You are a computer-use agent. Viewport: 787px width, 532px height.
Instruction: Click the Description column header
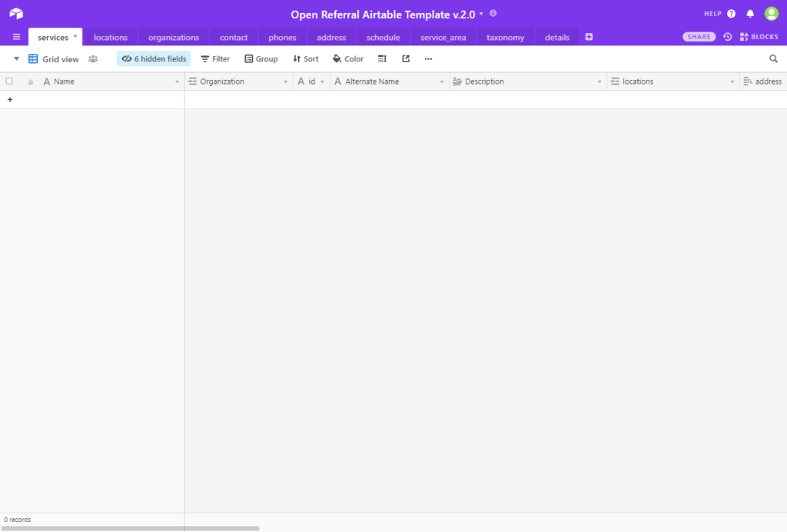point(528,81)
